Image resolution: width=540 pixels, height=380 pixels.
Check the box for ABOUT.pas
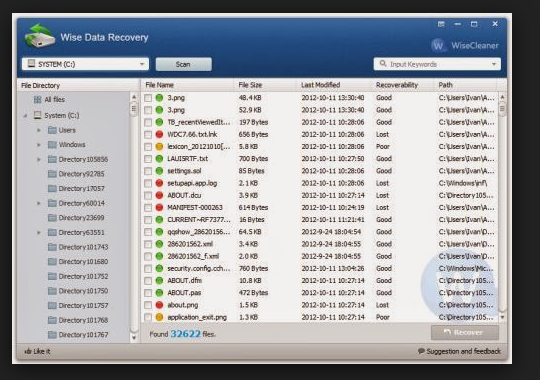[x=148, y=293]
